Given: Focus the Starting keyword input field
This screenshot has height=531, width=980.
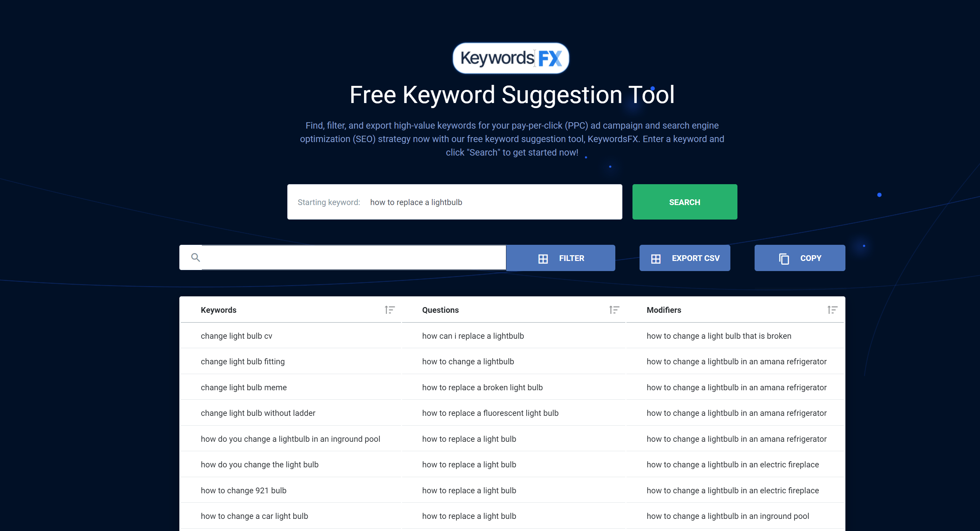Looking at the screenshot, I should tap(454, 202).
